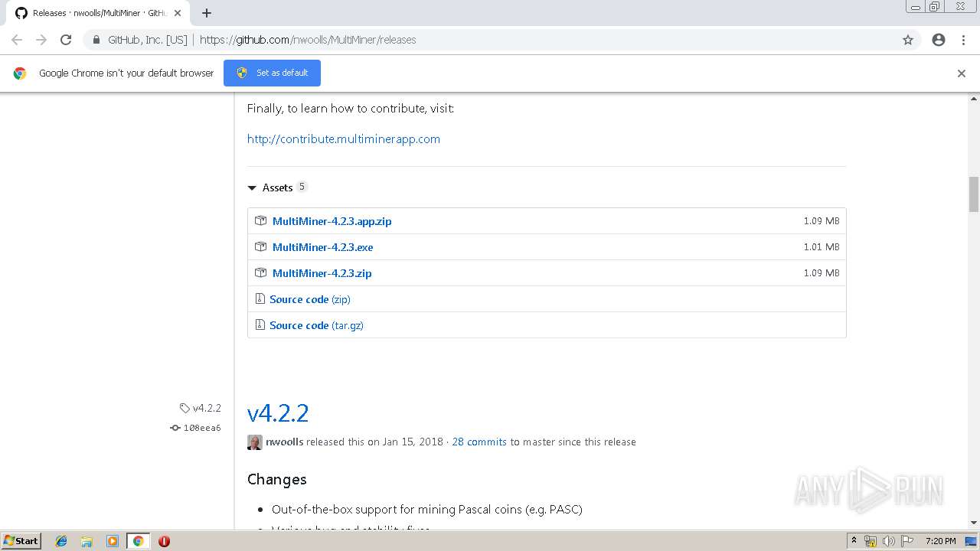Image resolution: width=980 pixels, height=551 pixels.
Task: Click the network tray icon
Action: (871, 541)
